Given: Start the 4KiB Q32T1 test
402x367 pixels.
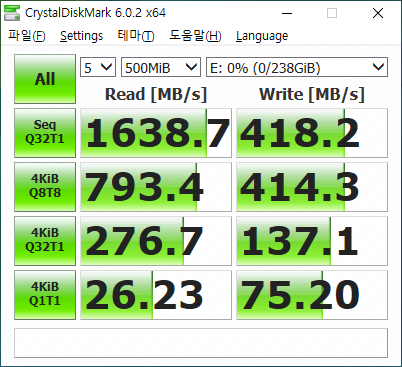Looking at the screenshot, I should click(x=45, y=241).
